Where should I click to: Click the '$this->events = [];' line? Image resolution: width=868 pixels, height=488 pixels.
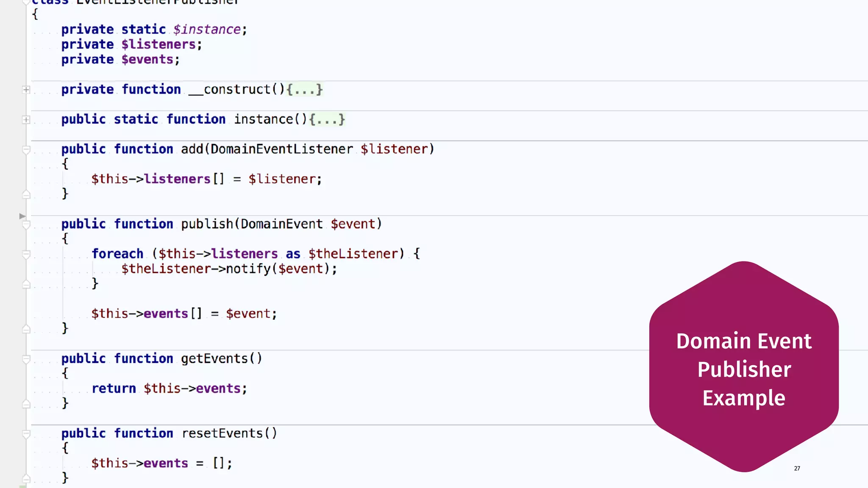click(x=162, y=463)
